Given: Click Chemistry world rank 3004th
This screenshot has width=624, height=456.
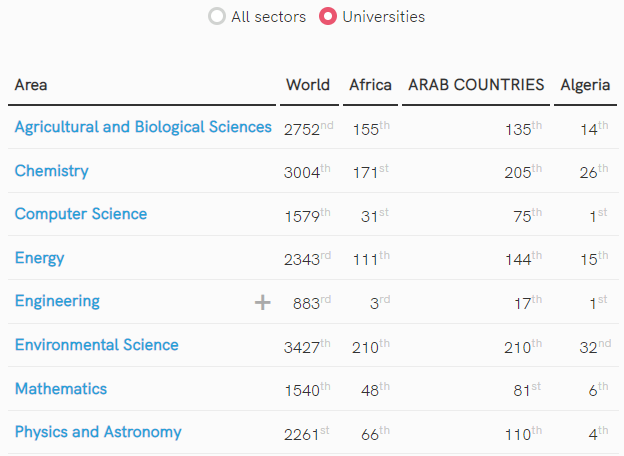Looking at the screenshot, I should tap(306, 172).
